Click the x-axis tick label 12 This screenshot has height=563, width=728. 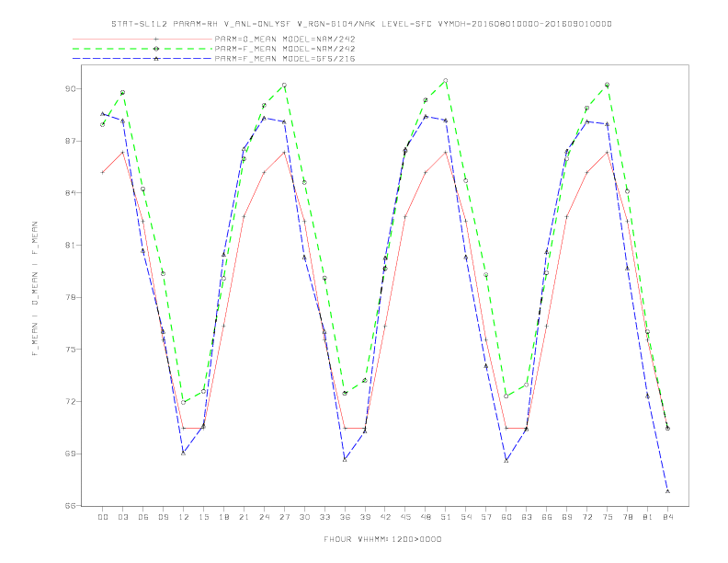click(x=184, y=517)
